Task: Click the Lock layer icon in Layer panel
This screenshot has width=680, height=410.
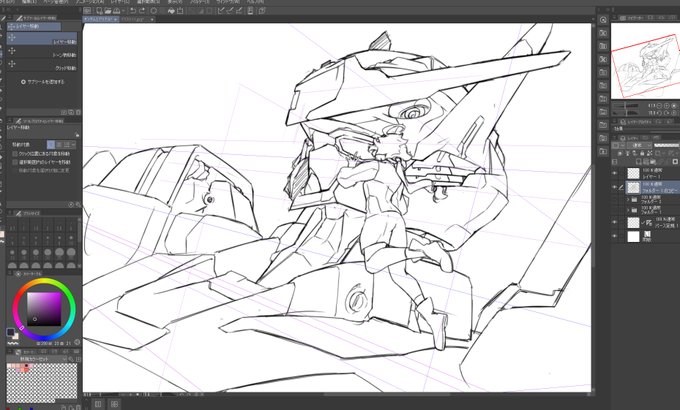Action: coord(642,153)
